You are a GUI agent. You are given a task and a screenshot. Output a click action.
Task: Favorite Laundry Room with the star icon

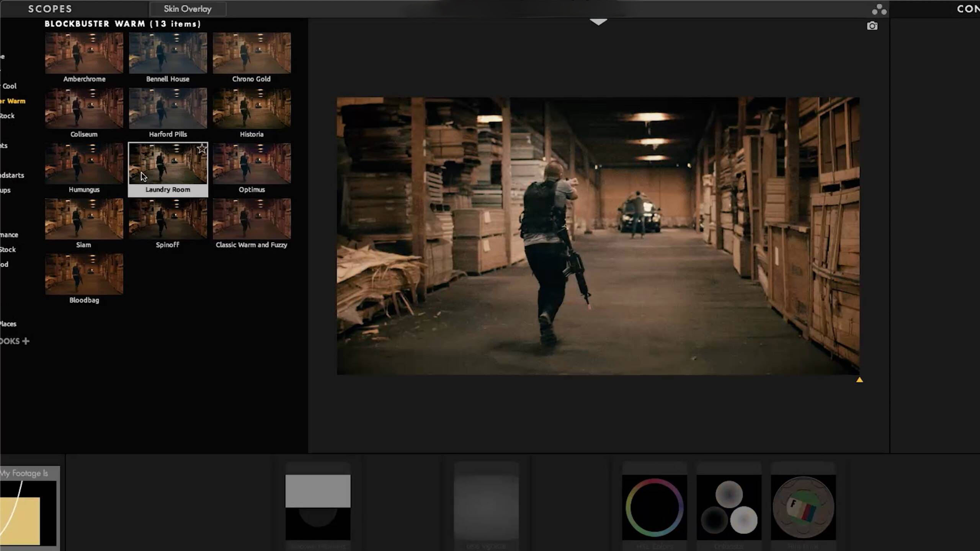(201, 149)
